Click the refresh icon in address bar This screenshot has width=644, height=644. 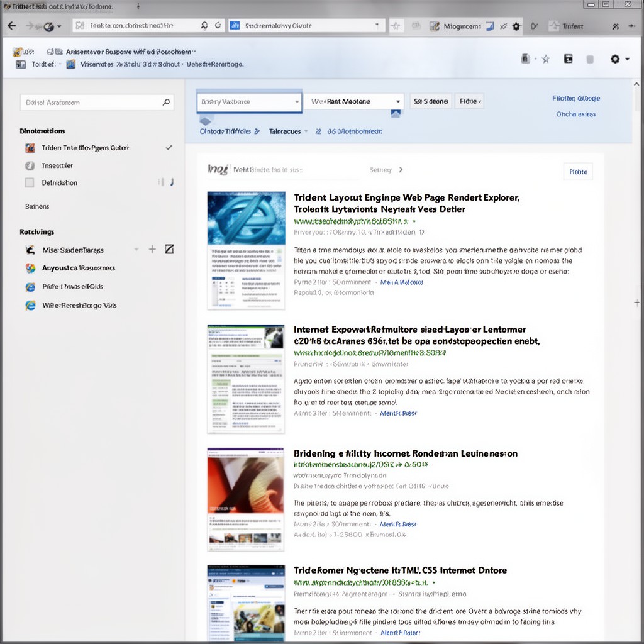coord(218,25)
